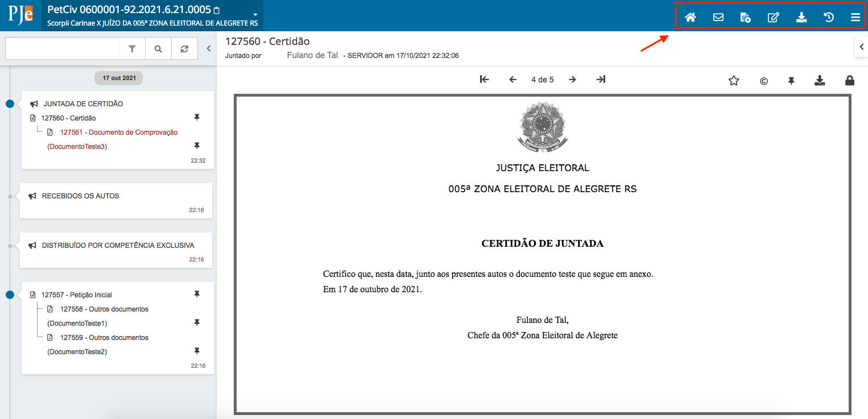Jump to first document arrow
868x419 pixels.
click(485, 80)
